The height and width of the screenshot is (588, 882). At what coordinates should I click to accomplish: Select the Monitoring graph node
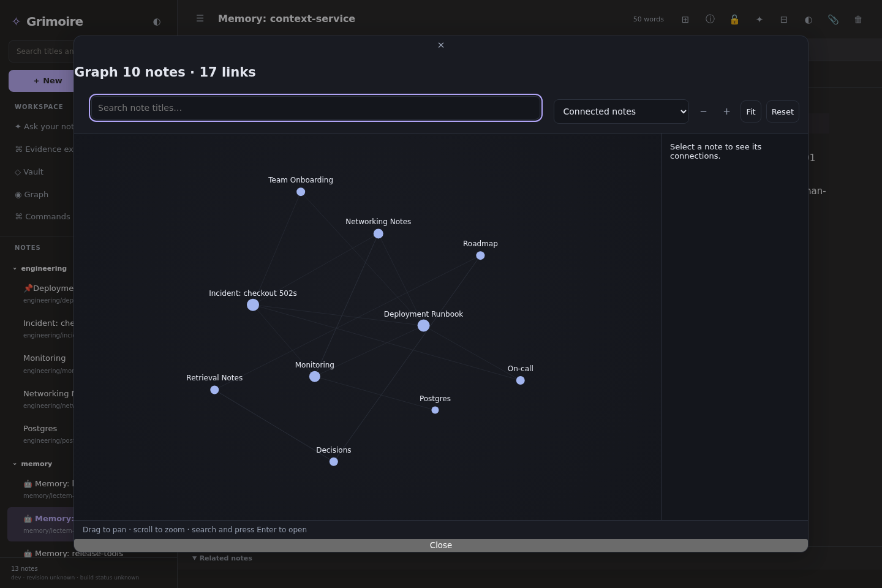click(x=315, y=377)
